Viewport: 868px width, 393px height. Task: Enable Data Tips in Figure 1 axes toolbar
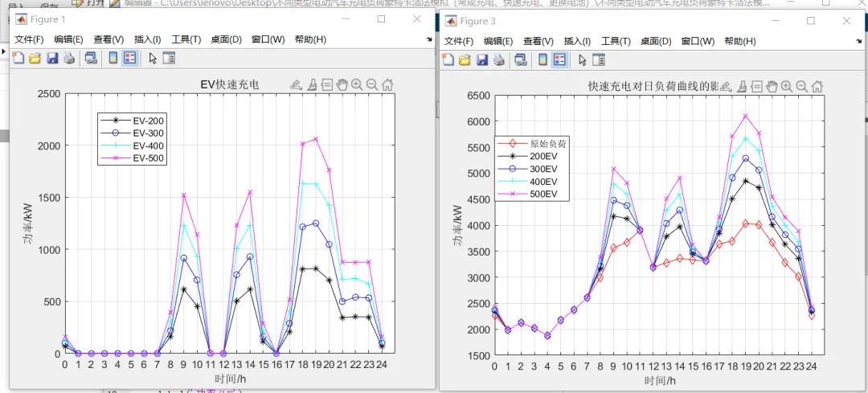click(326, 84)
